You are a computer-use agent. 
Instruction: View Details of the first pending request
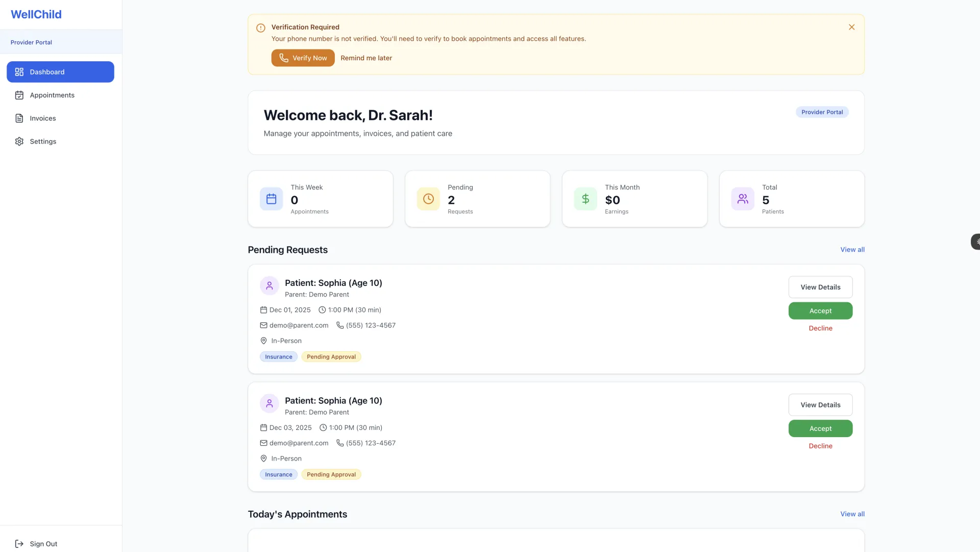tap(820, 287)
